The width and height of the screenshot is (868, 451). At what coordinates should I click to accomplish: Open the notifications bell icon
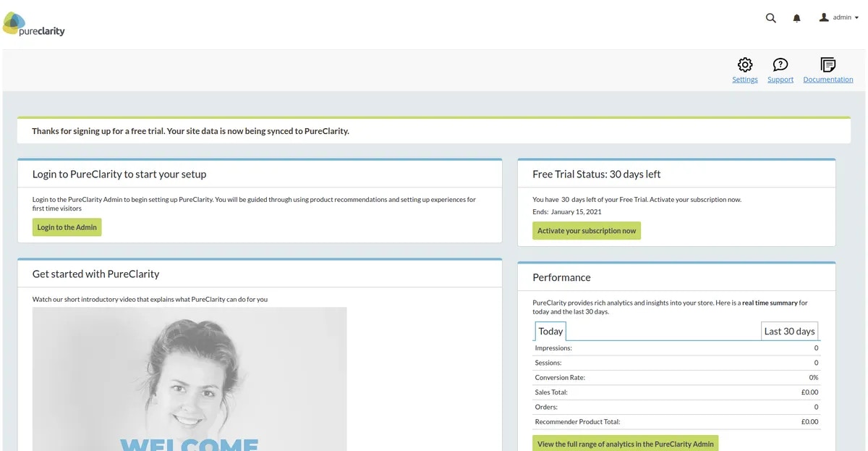click(797, 18)
